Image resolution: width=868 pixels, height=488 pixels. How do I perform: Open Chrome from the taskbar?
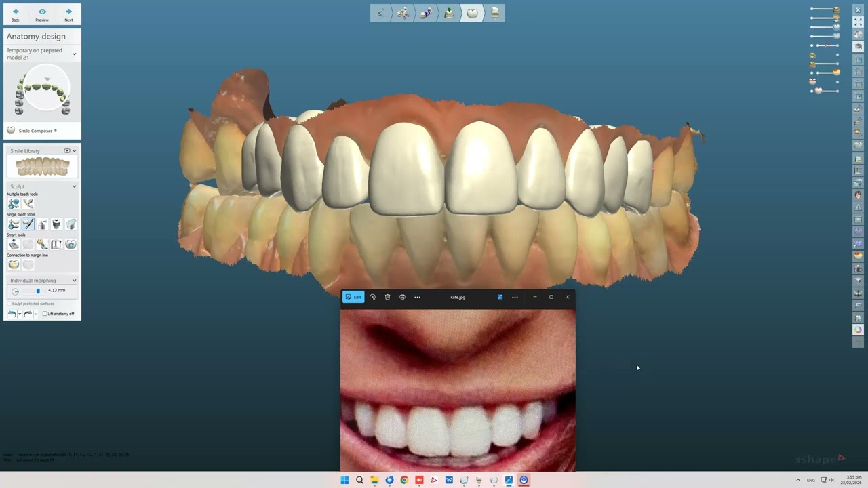(x=404, y=480)
